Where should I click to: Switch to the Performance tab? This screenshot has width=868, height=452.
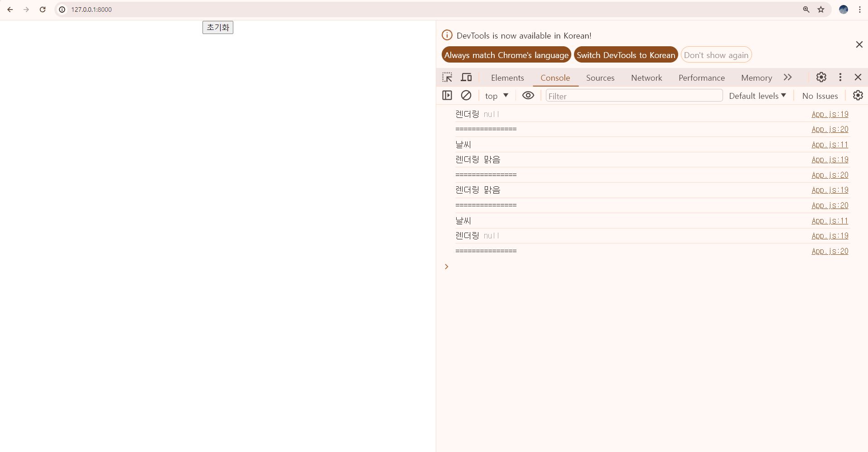702,78
